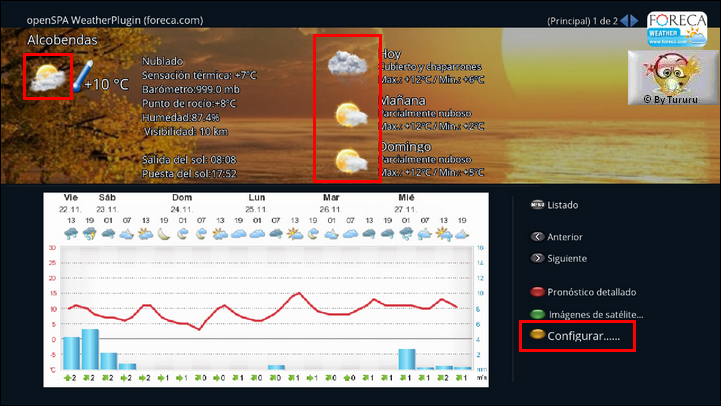Click the Sensación térmica: +7°C reading
The height and width of the screenshot is (406, 721).
[199, 75]
